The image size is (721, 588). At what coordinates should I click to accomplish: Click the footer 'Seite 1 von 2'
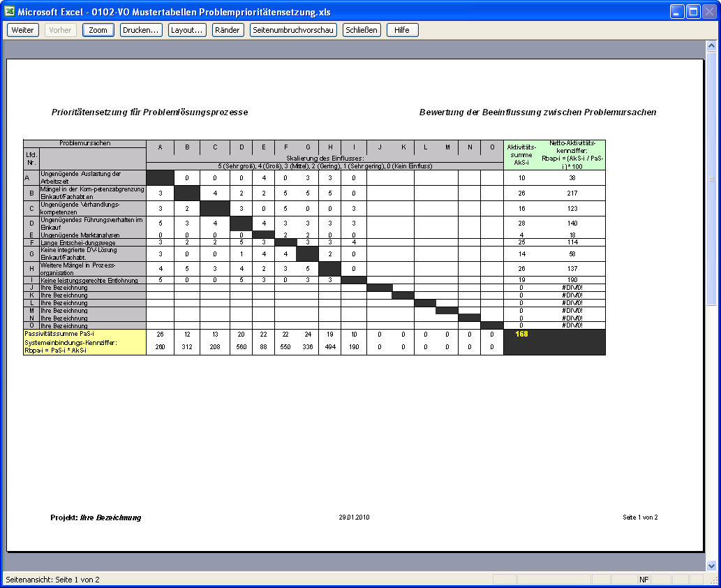640,517
